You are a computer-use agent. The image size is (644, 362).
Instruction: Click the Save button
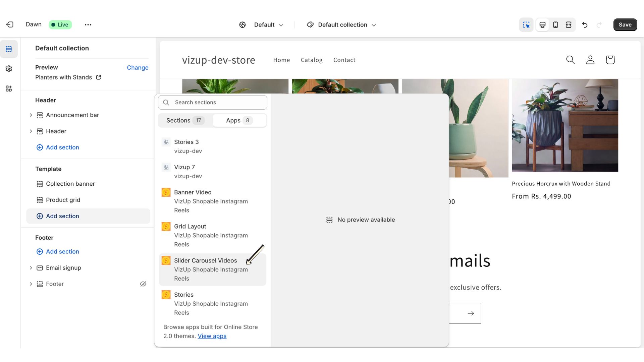tap(625, 24)
